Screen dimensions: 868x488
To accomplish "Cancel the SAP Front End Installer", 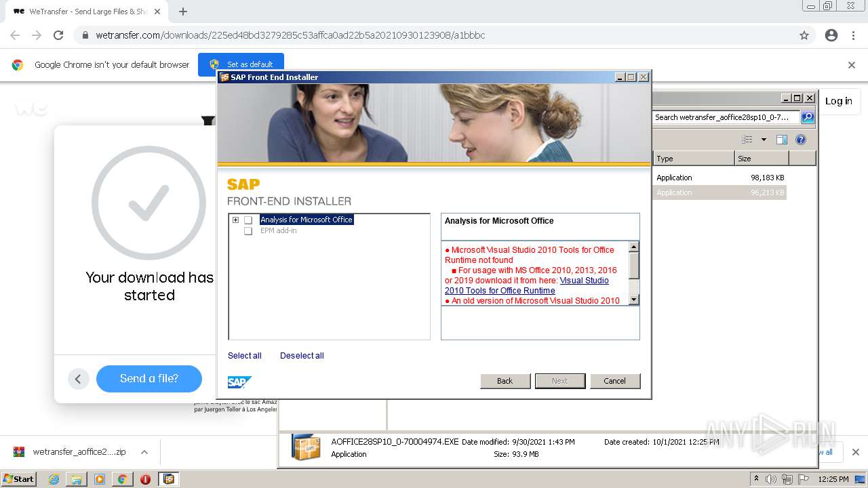I will point(615,381).
